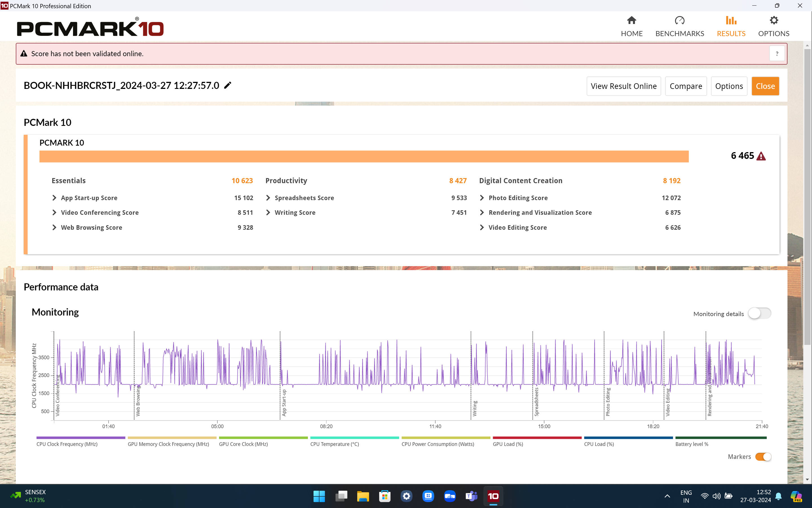Click the Compare button

(x=685, y=86)
